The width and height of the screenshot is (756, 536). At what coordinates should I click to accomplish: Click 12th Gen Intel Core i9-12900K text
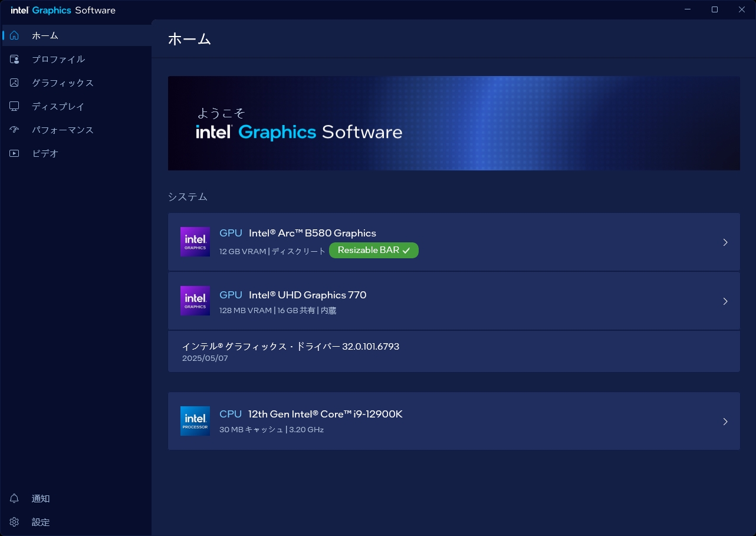coord(326,414)
